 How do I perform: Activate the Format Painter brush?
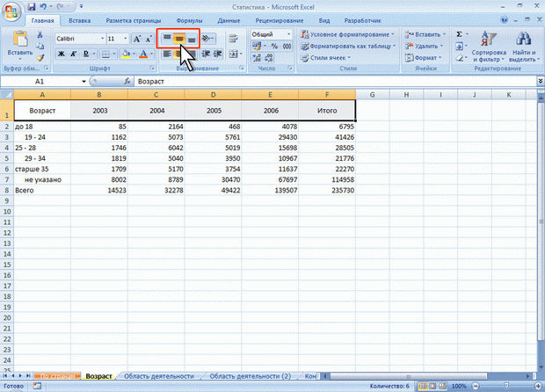click(40, 58)
